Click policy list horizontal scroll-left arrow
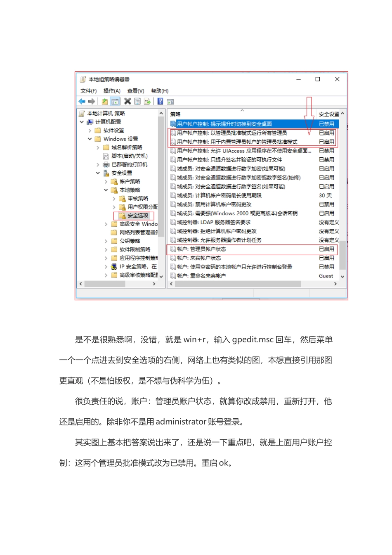392x555 pixels. (x=171, y=284)
